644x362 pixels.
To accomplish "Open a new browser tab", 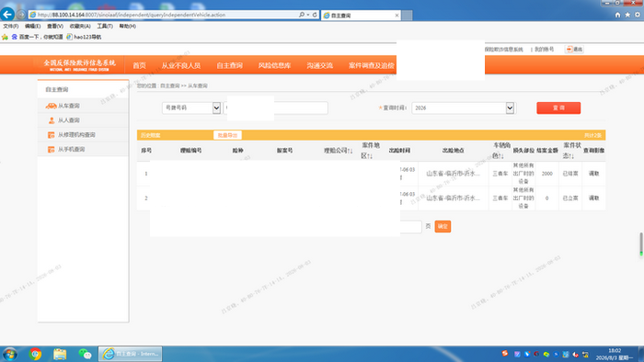I will click(407, 16).
